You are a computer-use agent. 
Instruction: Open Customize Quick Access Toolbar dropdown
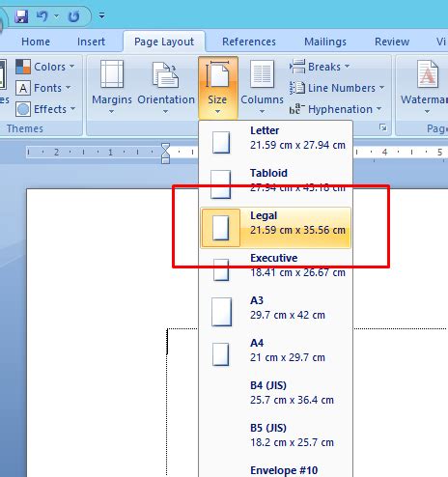click(x=101, y=15)
